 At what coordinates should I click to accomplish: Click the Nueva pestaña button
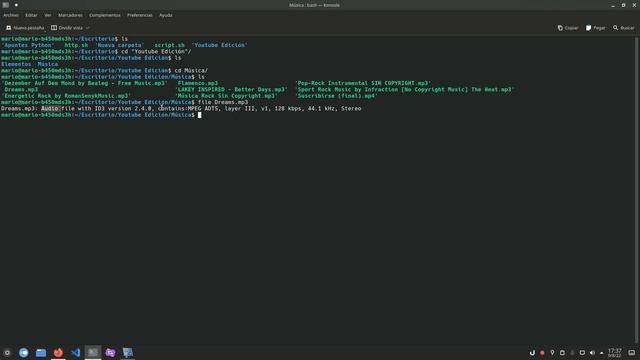[25, 28]
